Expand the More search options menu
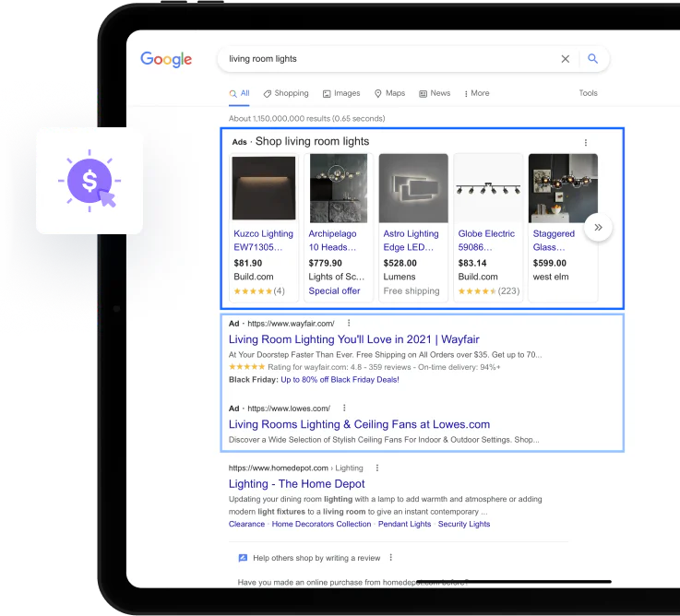This screenshot has height=616, width=680. coord(477,93)
